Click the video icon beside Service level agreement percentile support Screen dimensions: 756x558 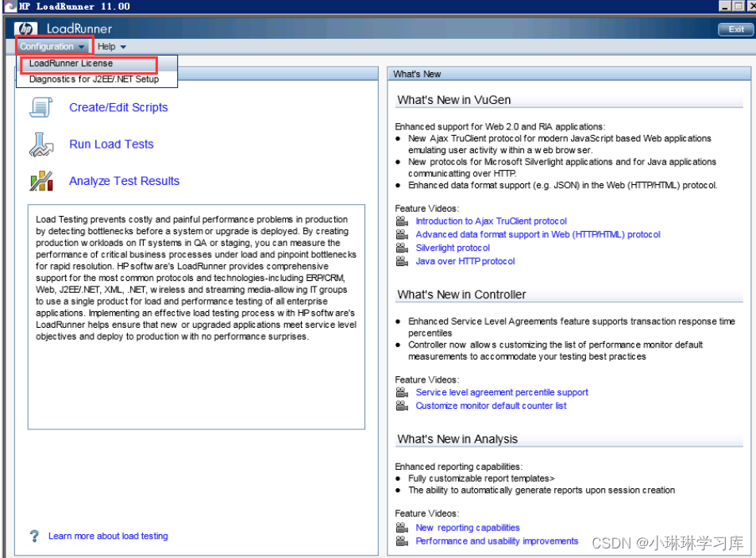(x=402, y=393)
